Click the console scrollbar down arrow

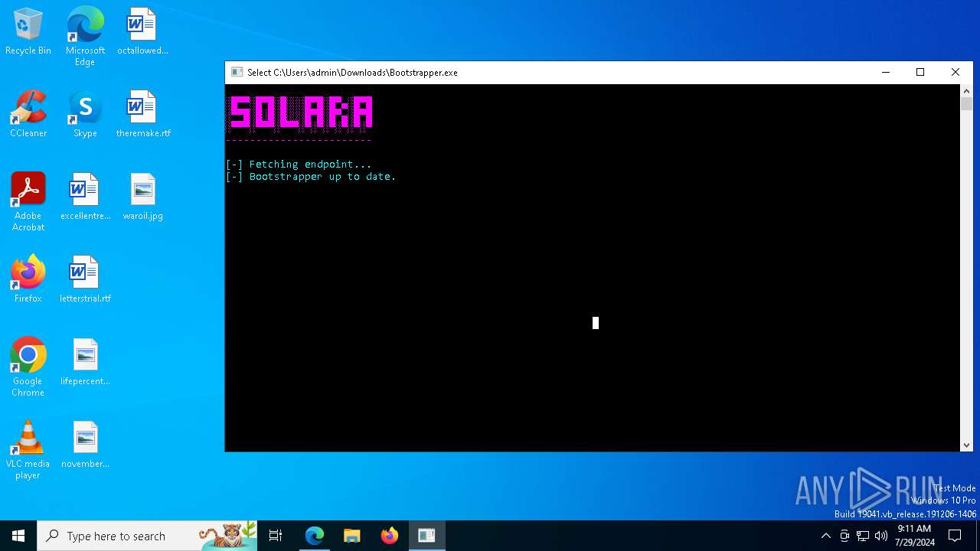point(966,445)
